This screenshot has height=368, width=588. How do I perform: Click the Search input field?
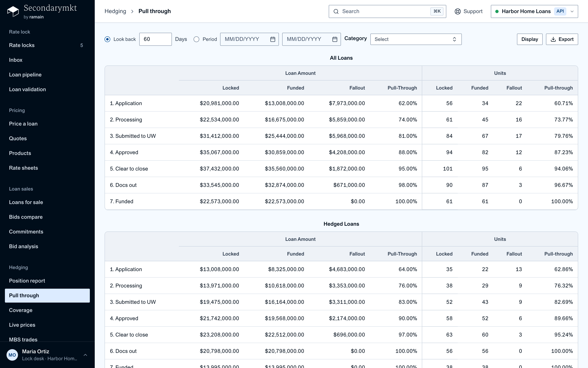tap(387, 11)
